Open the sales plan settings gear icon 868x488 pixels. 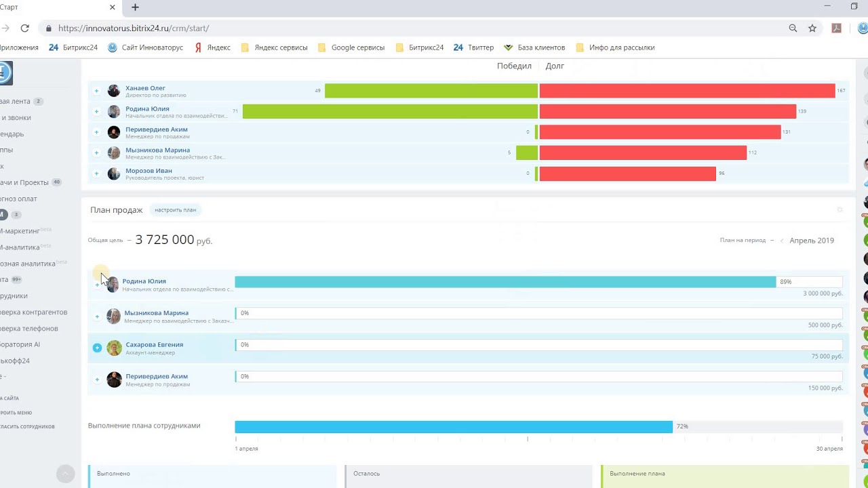[840, 210]
